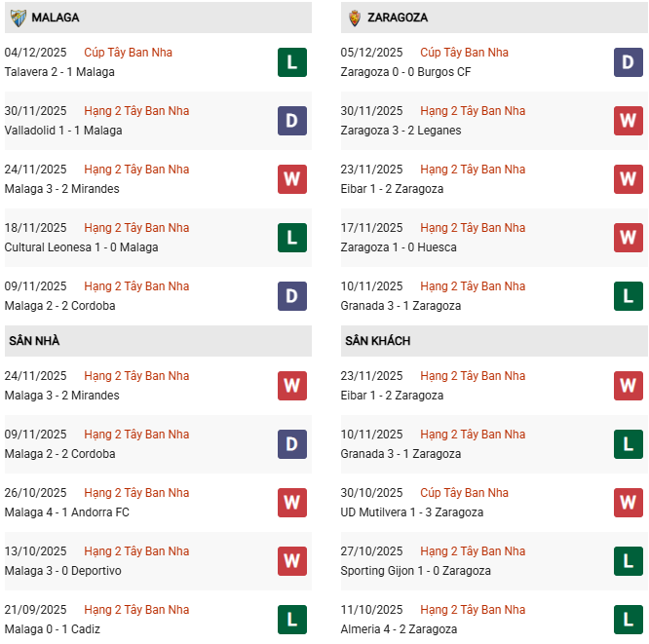Click the Malaga 3 - 0 Deportivo match result
The height and width of the screenshot is (644, 649).
click(62, 571)
